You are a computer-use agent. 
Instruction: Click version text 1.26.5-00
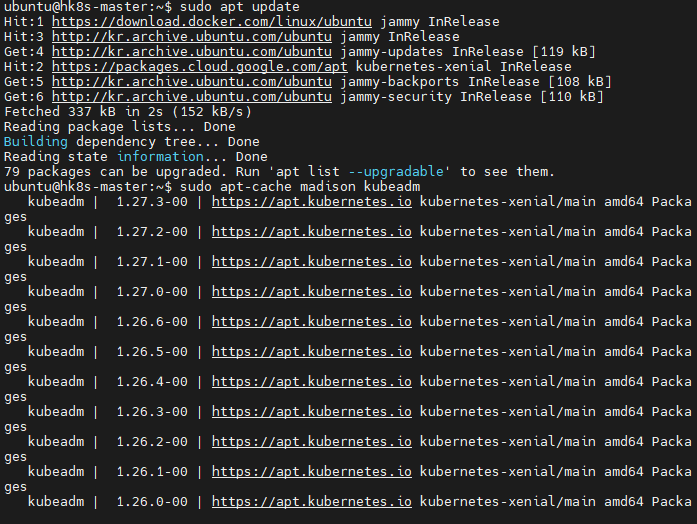[152, 352]
